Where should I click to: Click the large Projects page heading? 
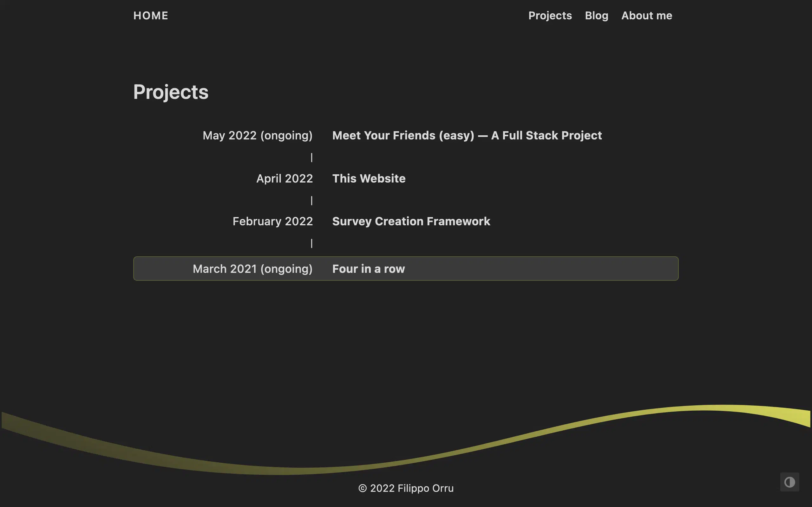click(x=171, y=92)
